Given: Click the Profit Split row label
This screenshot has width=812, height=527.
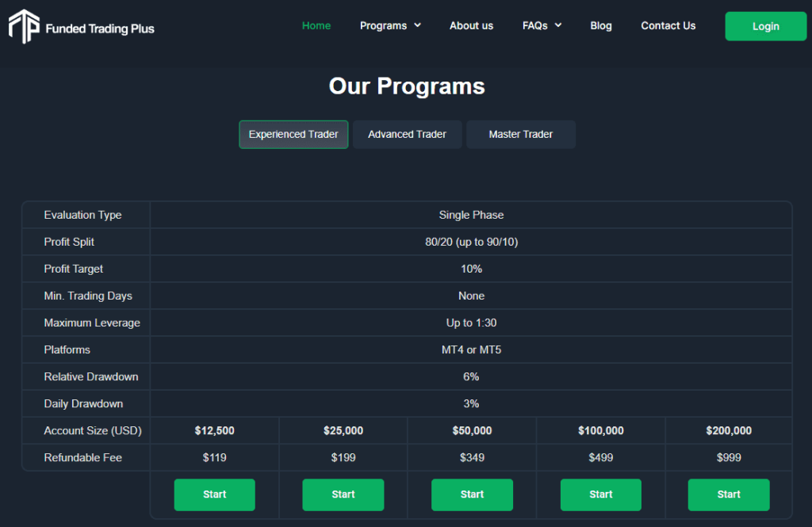Looking at the screenshot, I should [x=69, y=242].
